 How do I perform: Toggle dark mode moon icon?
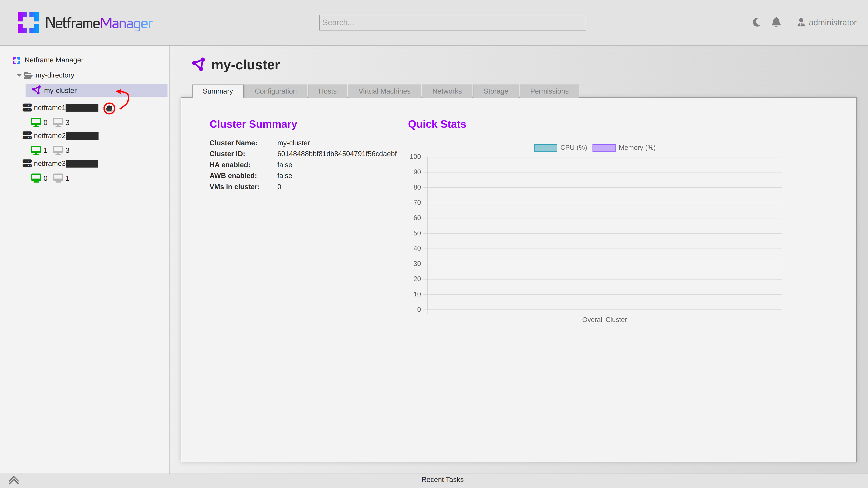tap(757, 22)
